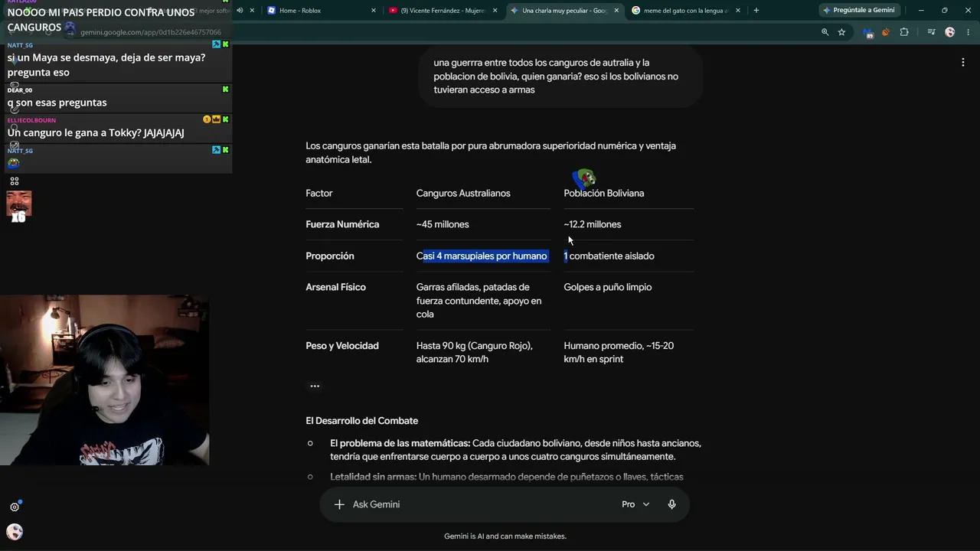Click the laughing emote x6 in chat overlay

coord(19,207)
